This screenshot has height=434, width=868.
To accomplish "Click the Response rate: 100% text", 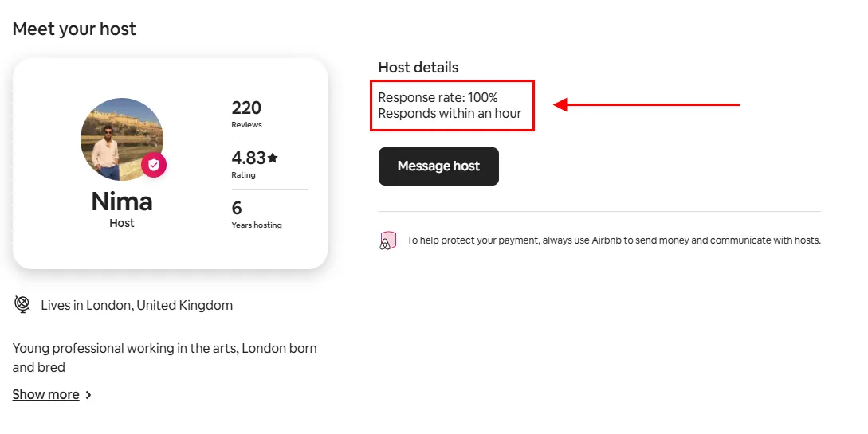I will (438, 97).
